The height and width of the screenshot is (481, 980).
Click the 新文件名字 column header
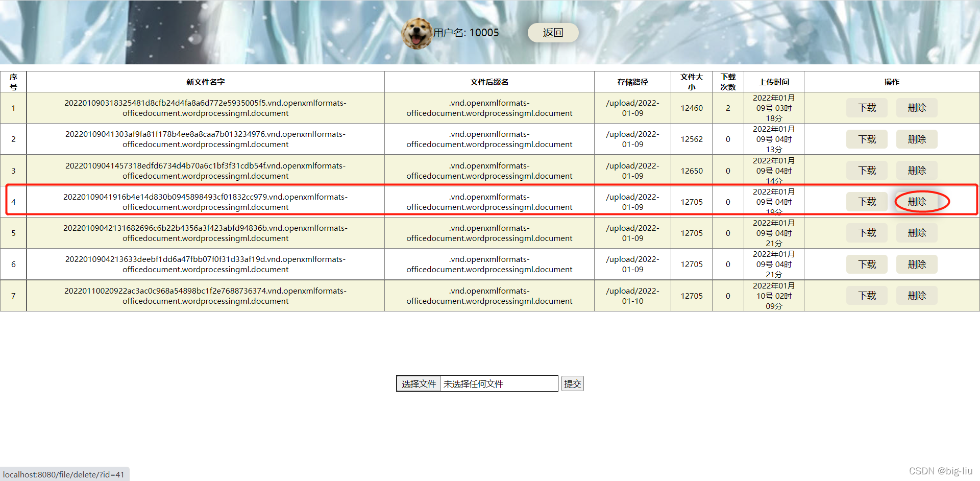tap(205, 82)
